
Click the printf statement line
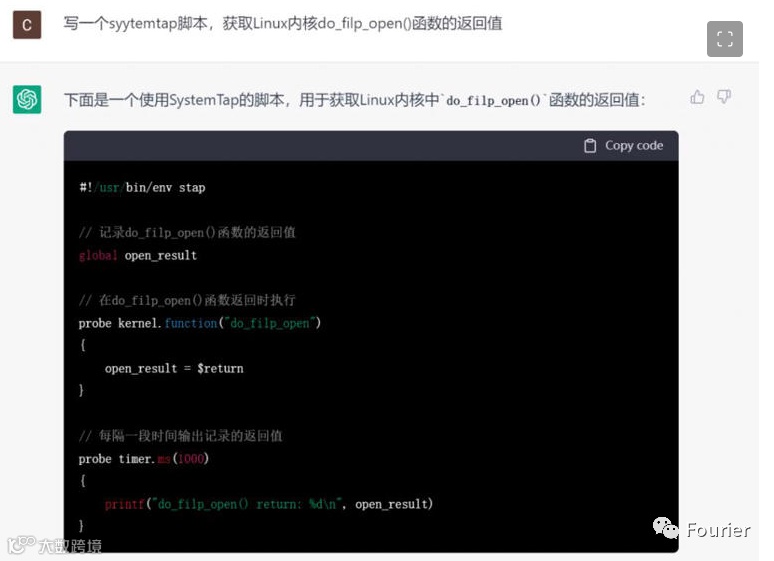[x=269, y=504]
